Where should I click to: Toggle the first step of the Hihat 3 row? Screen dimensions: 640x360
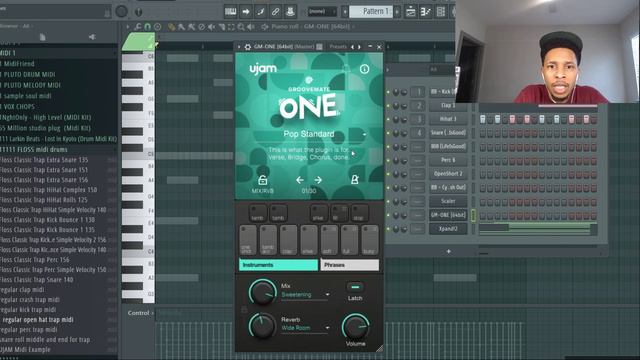pyautogui.click(x=483, y=119)
